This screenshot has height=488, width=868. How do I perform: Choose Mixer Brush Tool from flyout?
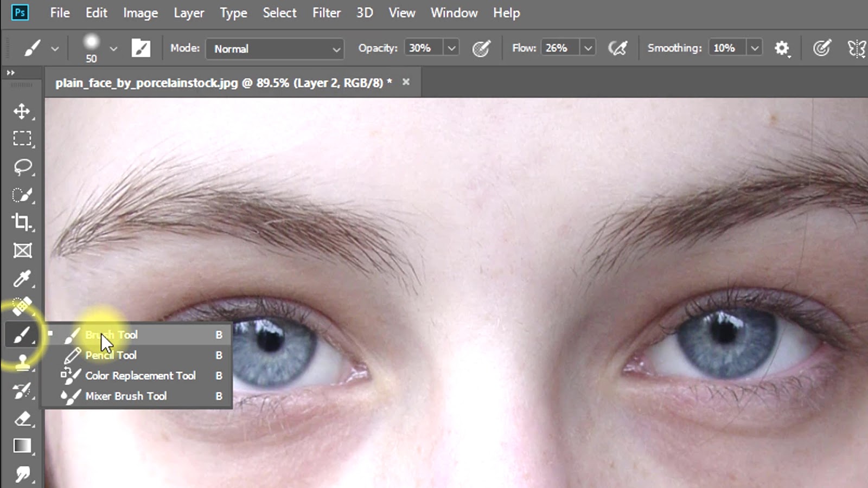pyautogui.click(x=126, y=396)
